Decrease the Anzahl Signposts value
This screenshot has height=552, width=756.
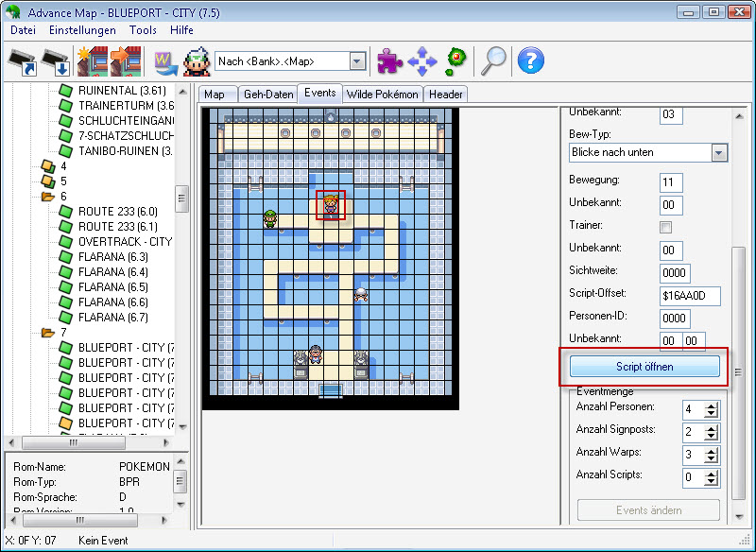[712, 437]
